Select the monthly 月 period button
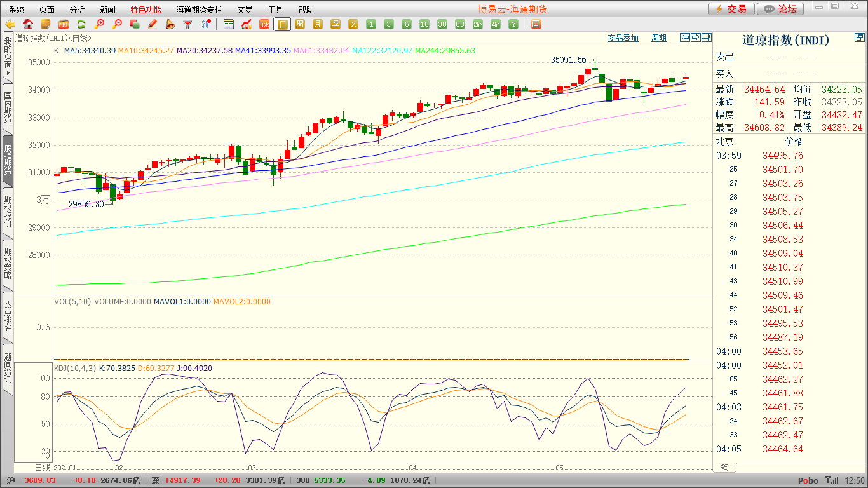The image size is (868, 488). coord(318,24)
